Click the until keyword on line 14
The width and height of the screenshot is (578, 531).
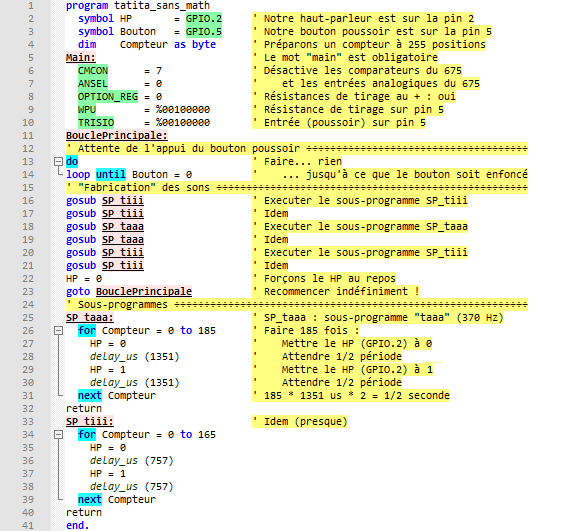click(111, 174)
